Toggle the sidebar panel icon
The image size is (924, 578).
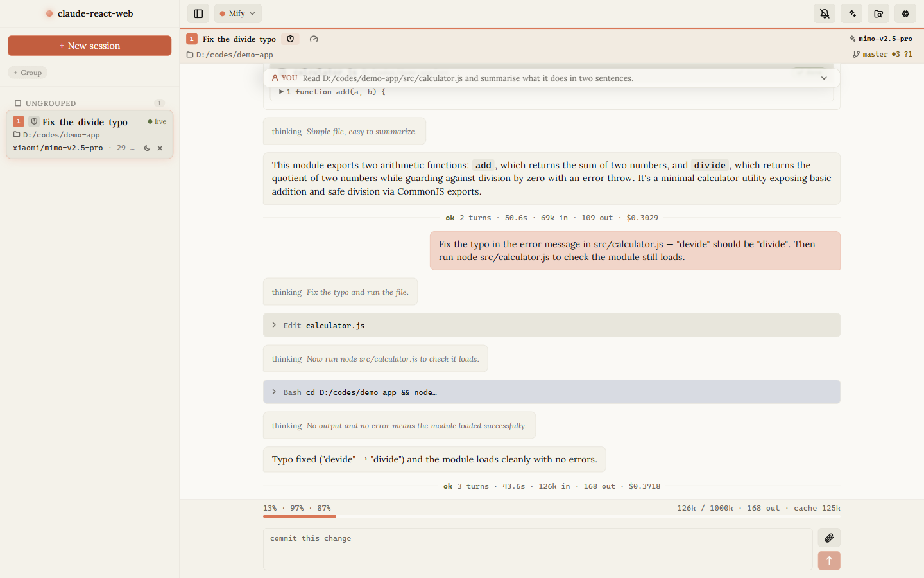click(x=198, y=13)
